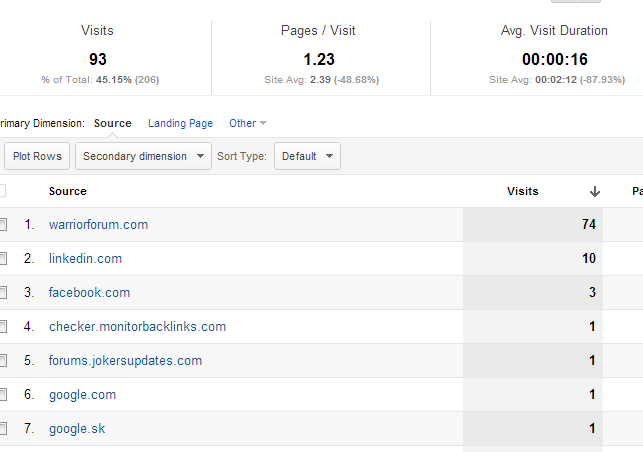Tick the facebook.com row checkbox
This screenshot has width=643, height=452.
click(x=2, y=292)
